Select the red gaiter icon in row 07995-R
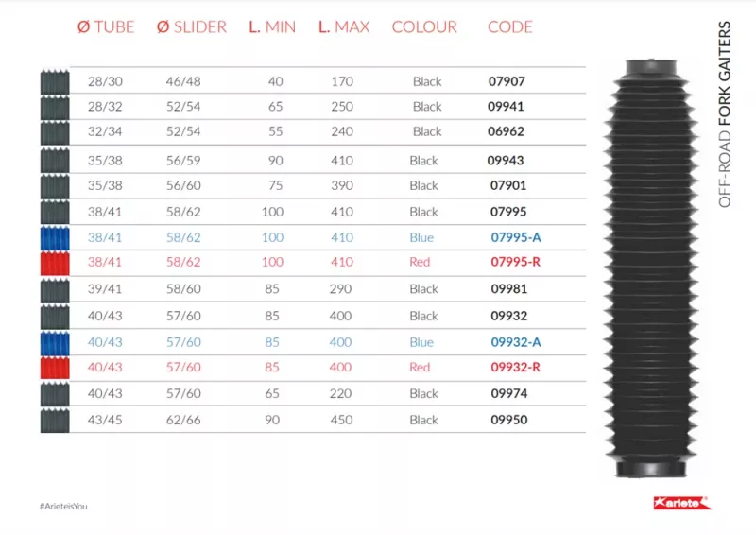The image size is (756, 535). pyautogui.click(x=55, y=262)
